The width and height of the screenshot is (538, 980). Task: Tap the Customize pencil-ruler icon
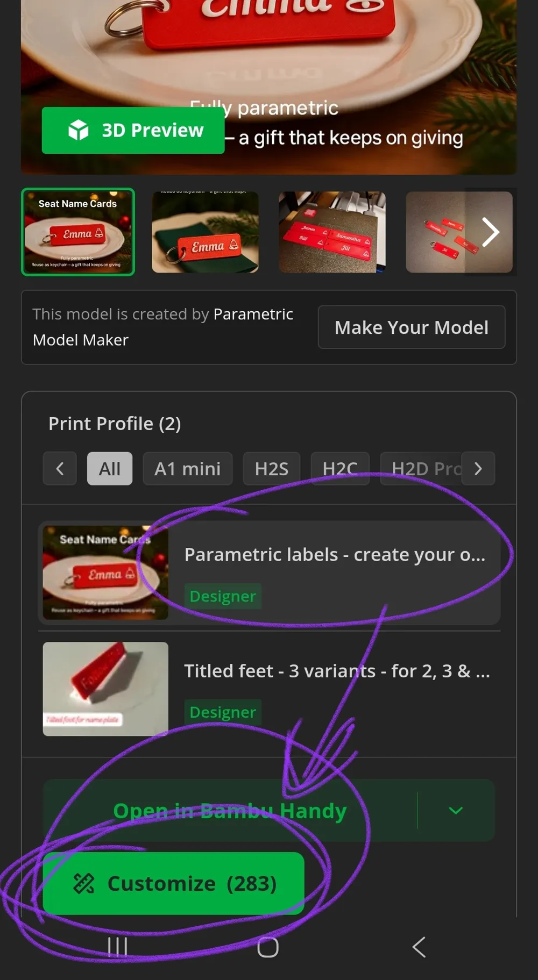point(84,883)
